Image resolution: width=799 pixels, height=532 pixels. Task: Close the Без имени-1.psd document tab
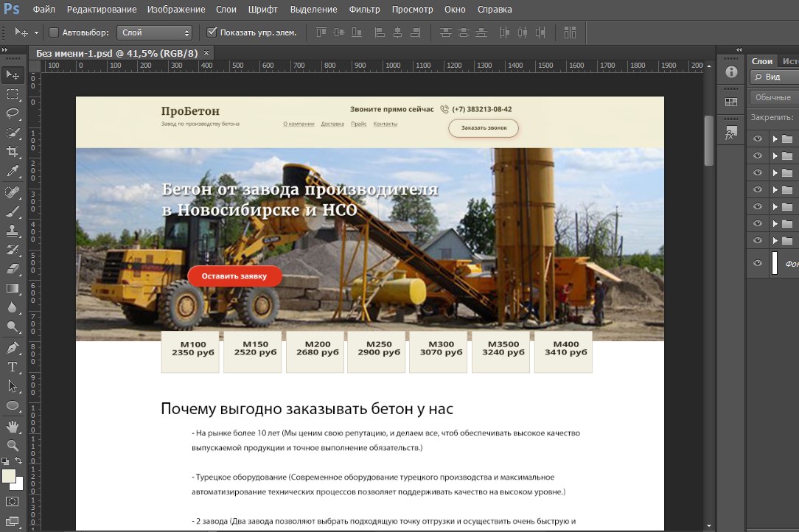coord(206,53)
